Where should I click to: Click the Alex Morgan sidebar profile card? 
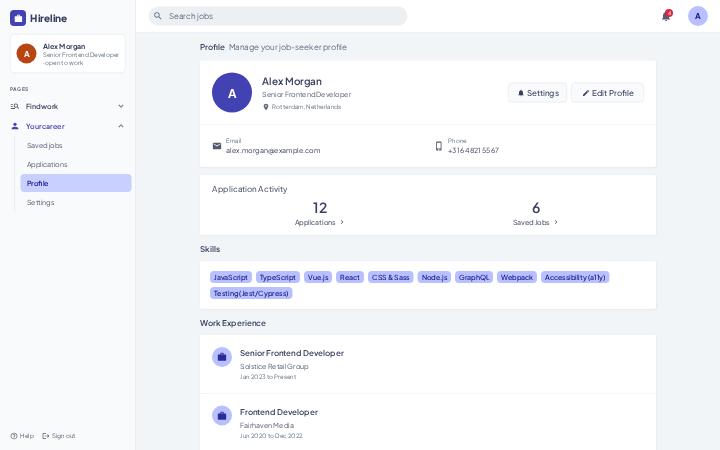pyautogui.click(x=68, y=54)
